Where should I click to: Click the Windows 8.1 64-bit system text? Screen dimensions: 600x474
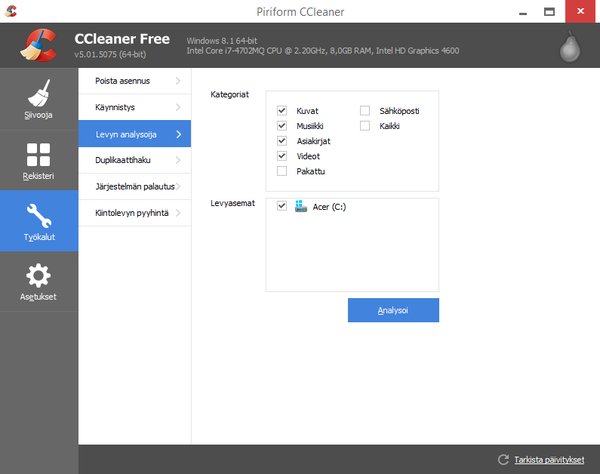click(222, 41)
